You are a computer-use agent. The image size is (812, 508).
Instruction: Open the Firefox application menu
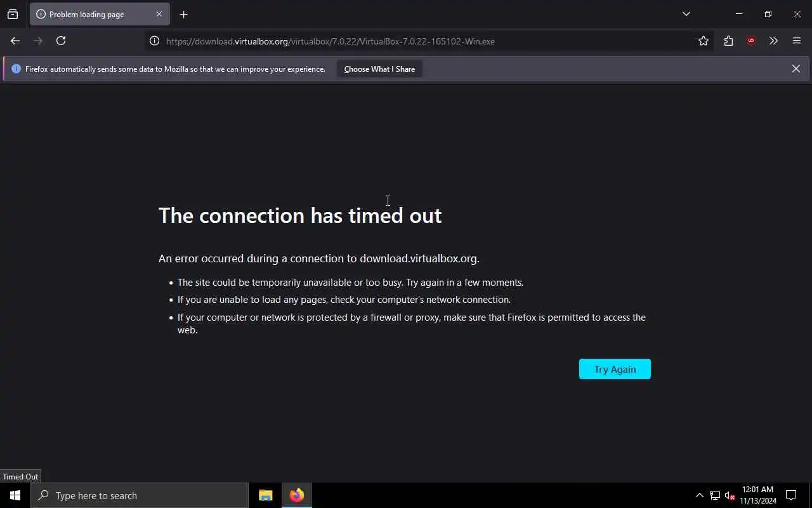(x=797, y=41)
